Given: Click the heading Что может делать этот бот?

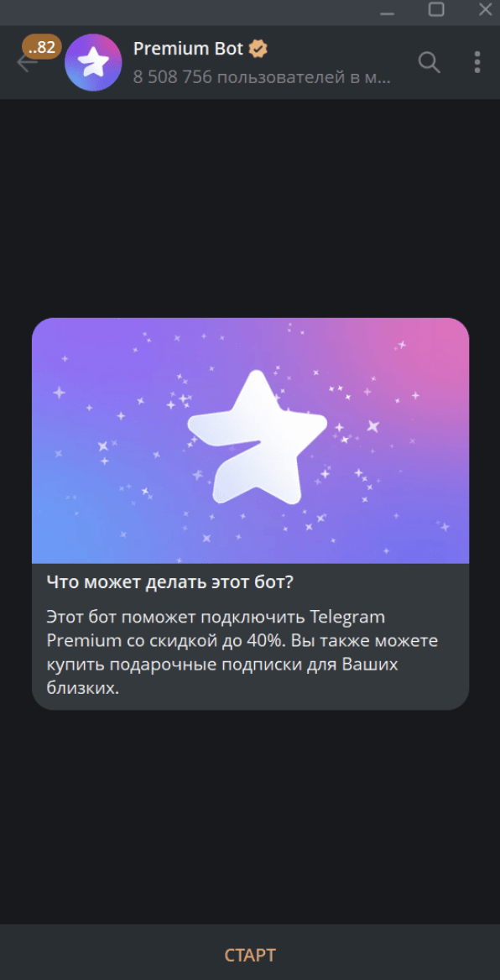Looking at the screenshot, I should (170, 582).
